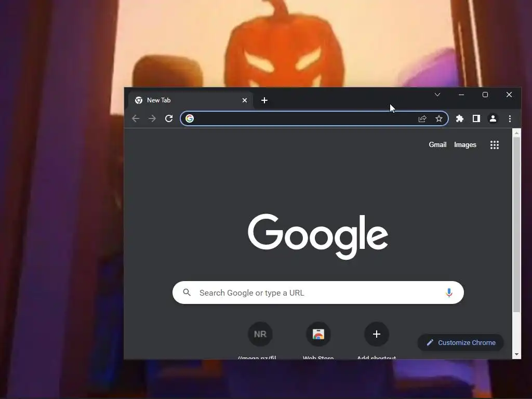Screen dimensions: 532x399
Task: Open the Extensions puzzle icon
Action: [460, 118]
